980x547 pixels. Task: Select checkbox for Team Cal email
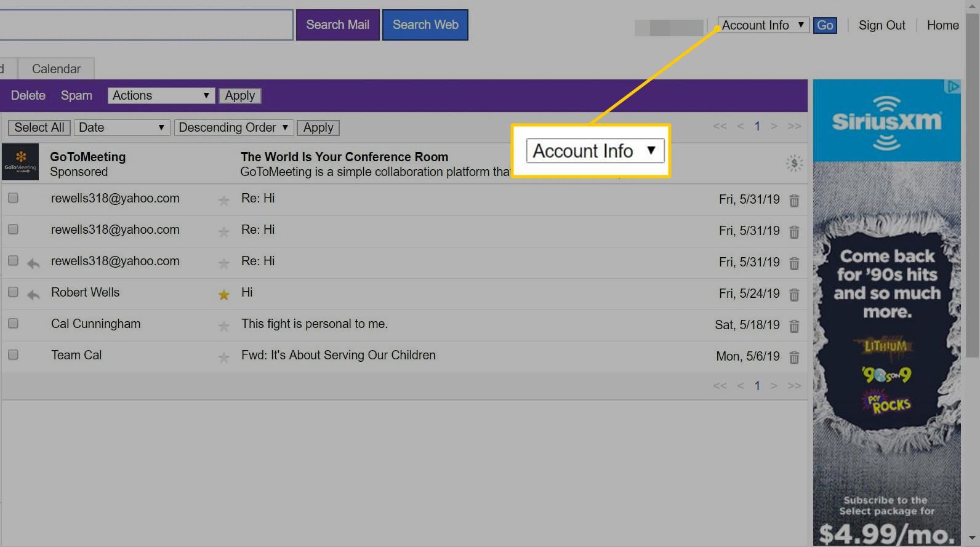point(13,354)
